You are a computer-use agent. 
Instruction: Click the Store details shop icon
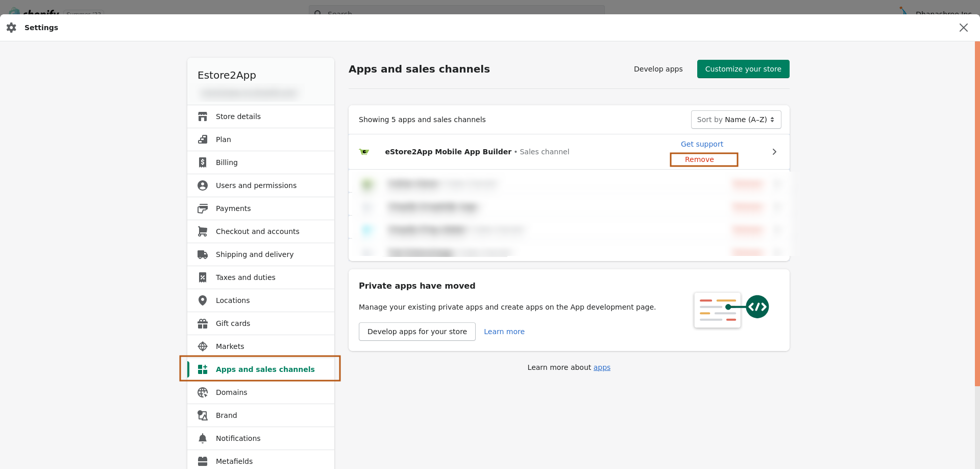pyautogui.click(x=203, y=116)
